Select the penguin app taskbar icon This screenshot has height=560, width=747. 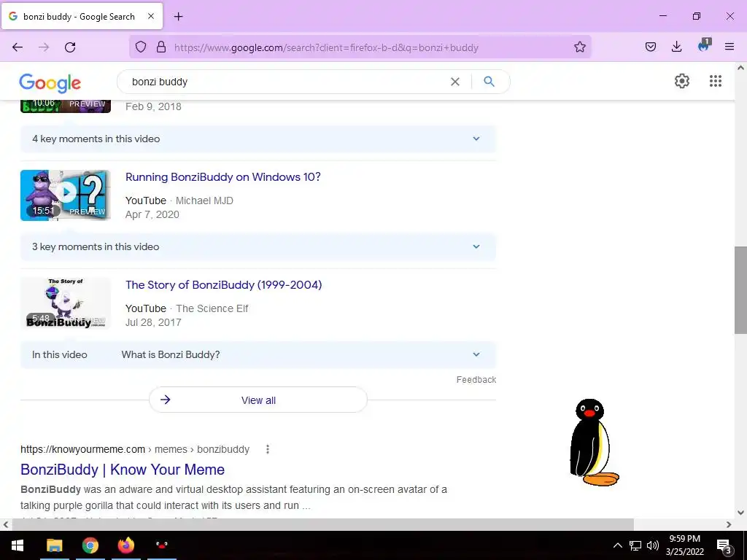(x=161, y=545)
